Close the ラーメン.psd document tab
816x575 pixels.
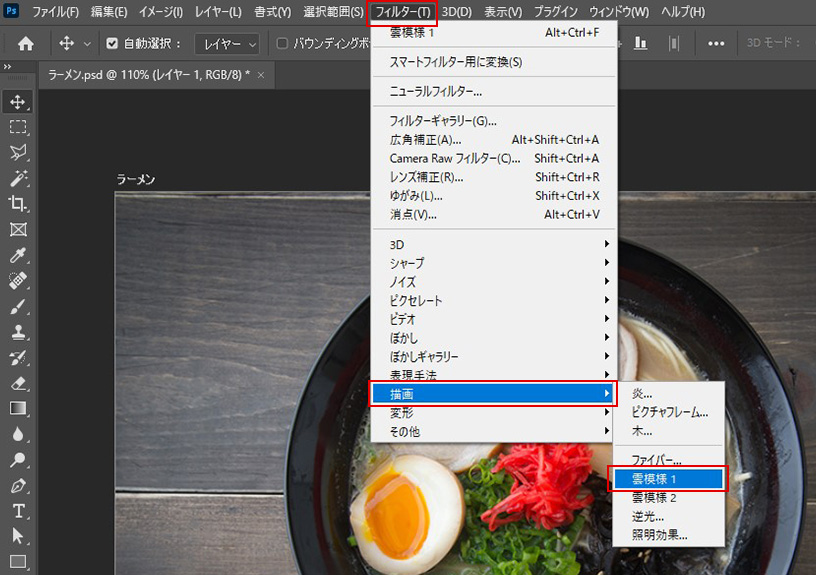coord(261,75)
